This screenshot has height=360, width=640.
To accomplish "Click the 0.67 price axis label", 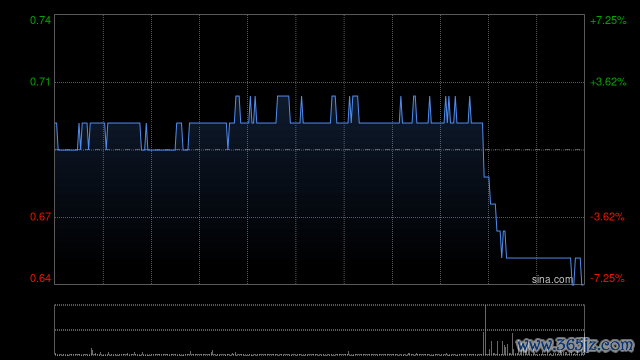I will (40, 216).
